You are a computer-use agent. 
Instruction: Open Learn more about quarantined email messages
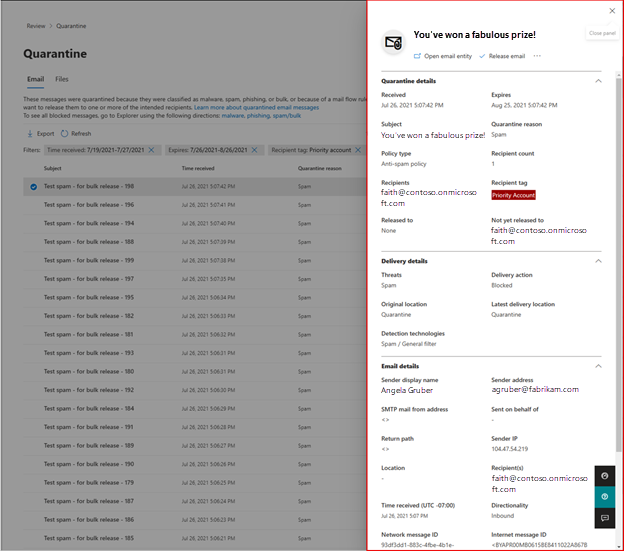256,107
